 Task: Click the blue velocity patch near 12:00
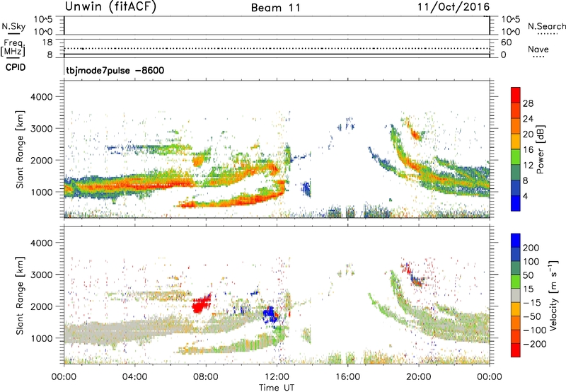(270, 314)
